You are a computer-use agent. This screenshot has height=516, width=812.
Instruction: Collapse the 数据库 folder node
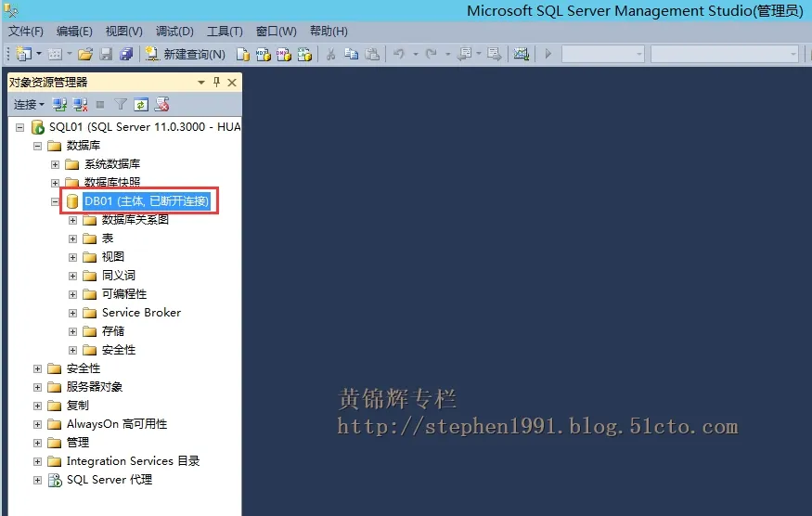37,146
